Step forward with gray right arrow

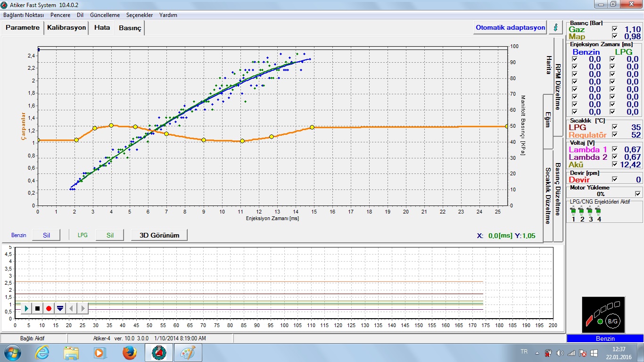(x=83, y=308)
